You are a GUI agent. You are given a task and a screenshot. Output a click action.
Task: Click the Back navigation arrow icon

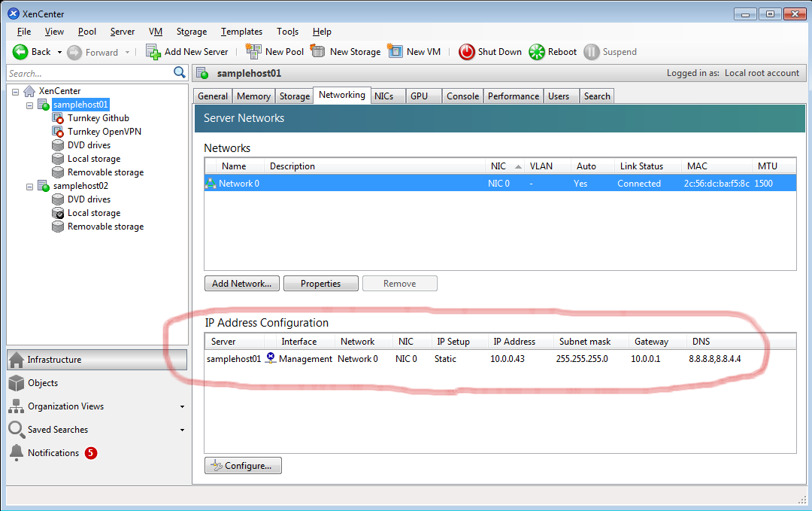tap(20, 52)
